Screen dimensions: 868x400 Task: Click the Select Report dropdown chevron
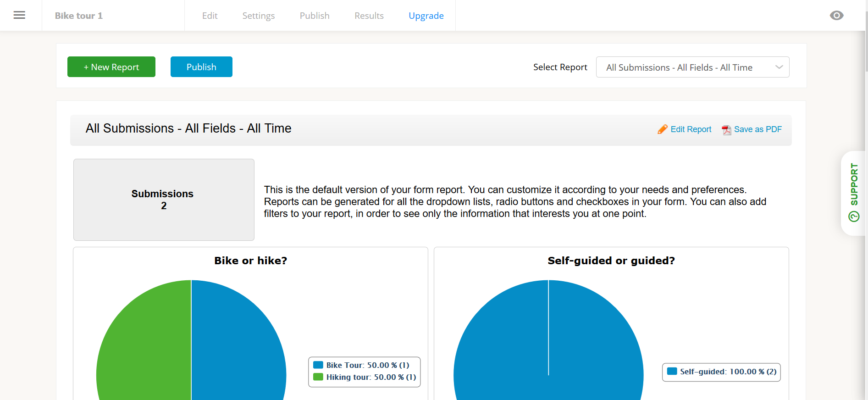(779, 67)
